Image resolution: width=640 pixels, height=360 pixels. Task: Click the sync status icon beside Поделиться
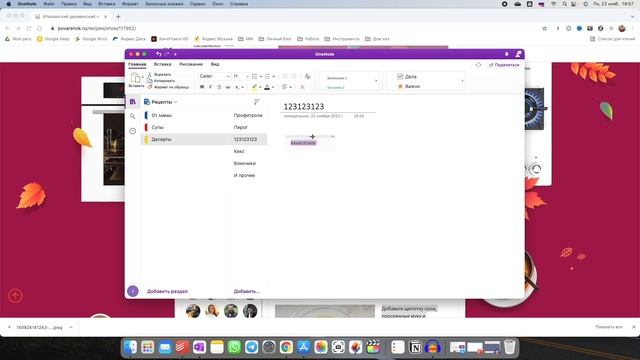pyautogui.click(x=478, y=65)
